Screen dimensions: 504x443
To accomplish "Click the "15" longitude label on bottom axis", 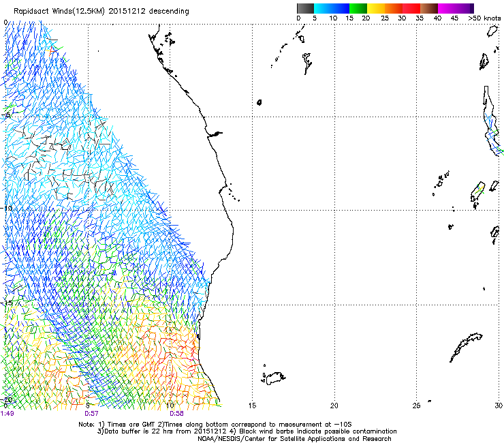I will click(x=252, y=406).
